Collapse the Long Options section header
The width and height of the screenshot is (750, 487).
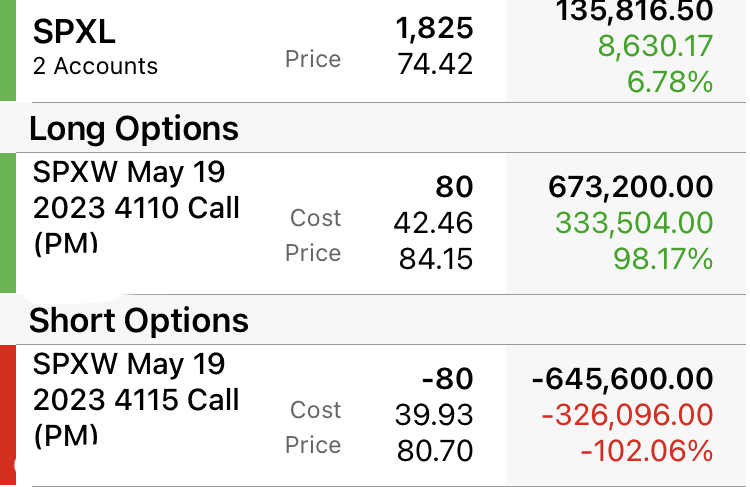click(x=134, y=128)
